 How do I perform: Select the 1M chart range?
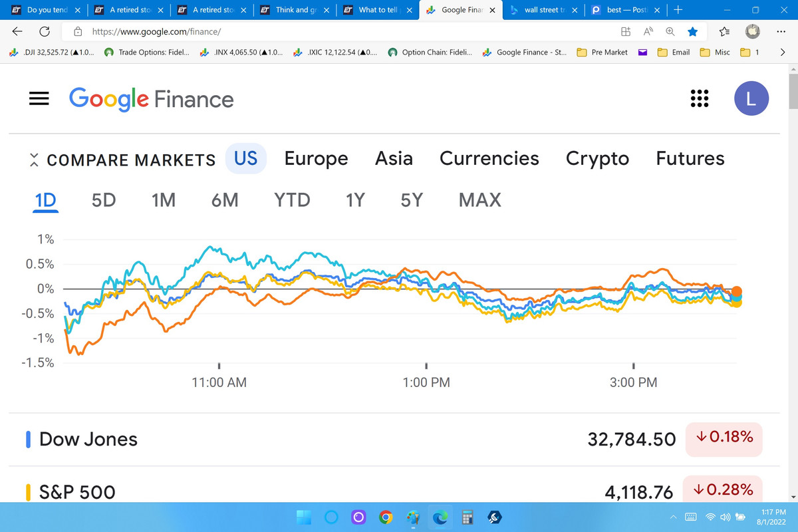pos(164,199)
